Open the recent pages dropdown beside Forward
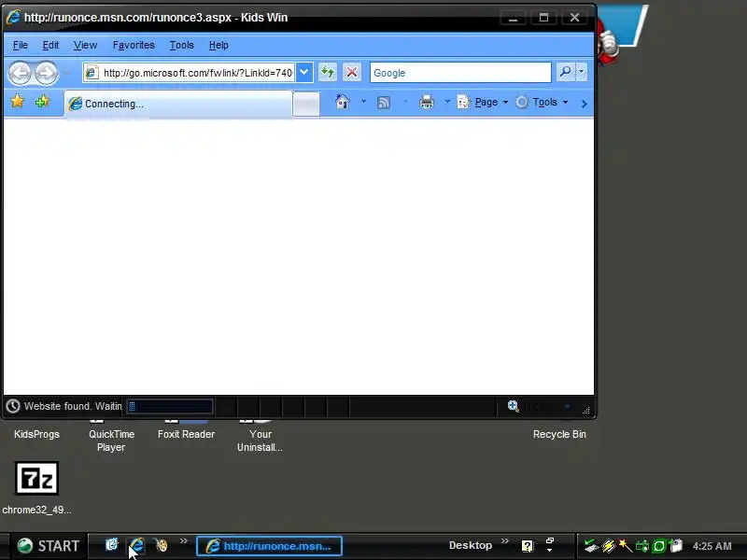 click(x=66, y=73)
